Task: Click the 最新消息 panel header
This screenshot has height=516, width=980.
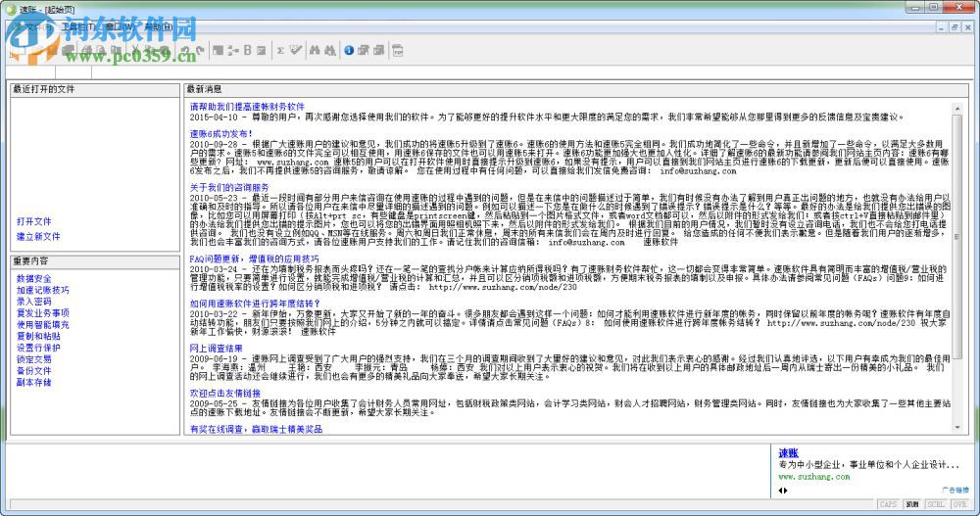Action: point(575,89)
